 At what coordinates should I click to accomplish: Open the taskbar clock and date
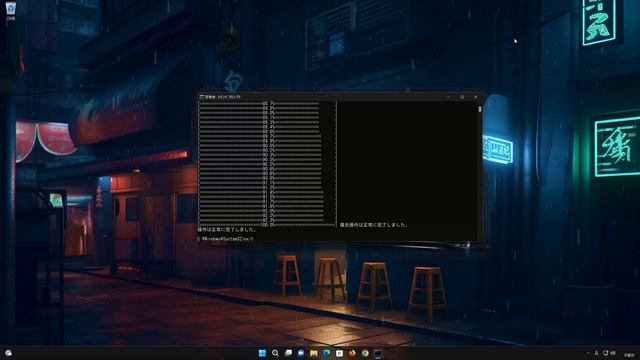coord(629,355)
